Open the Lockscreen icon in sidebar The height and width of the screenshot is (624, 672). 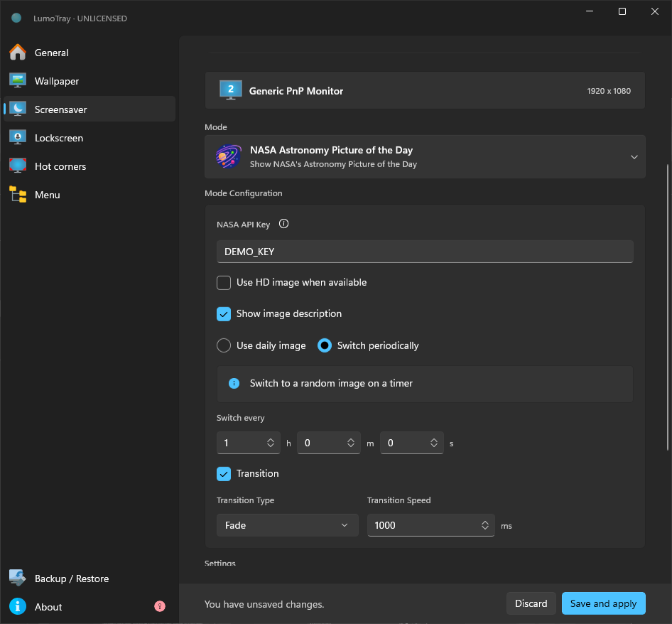pyautogui.click(x=18, y=138)
